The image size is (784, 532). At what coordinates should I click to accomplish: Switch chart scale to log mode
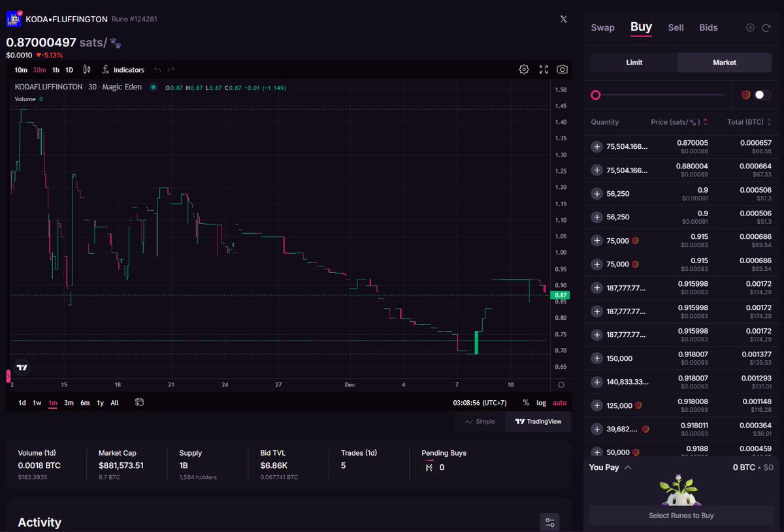tap(540, 403)
